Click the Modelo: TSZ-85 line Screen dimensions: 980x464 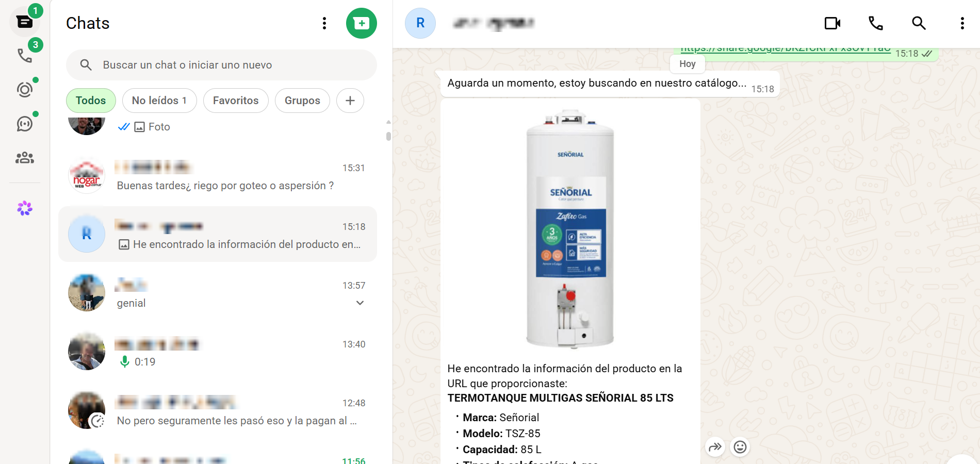501,434
